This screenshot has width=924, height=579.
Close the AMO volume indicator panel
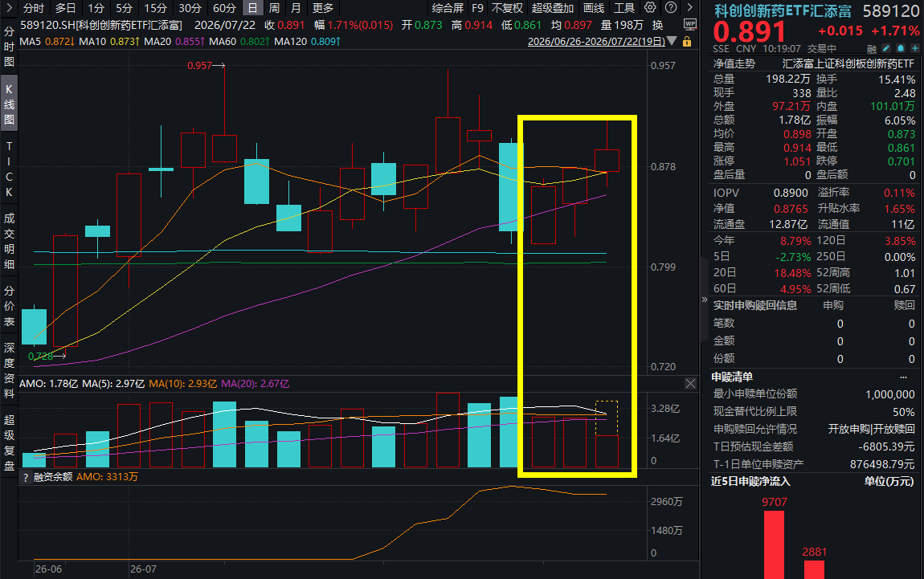coord(691,384)
